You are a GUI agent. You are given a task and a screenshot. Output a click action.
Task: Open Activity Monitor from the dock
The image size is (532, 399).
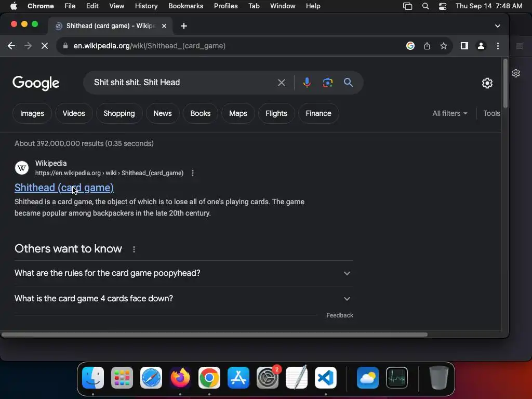pos(397,378)
